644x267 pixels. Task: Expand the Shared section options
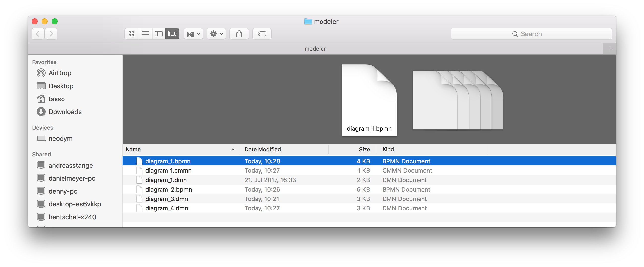41,154
